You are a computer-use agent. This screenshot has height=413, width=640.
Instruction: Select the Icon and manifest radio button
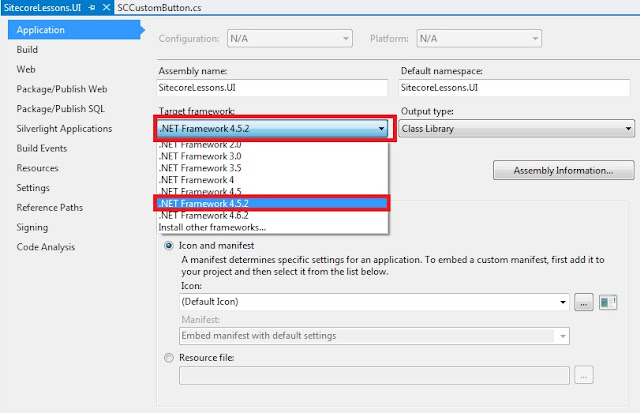click(x=167, y=246)
